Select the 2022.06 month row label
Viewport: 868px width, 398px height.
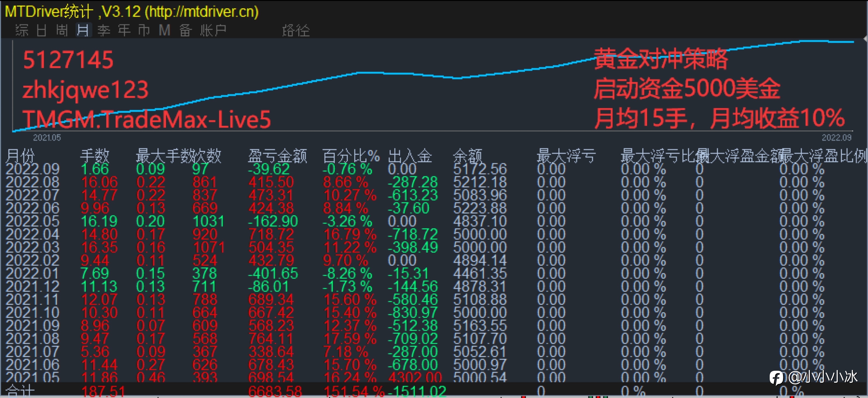point(32,208)
